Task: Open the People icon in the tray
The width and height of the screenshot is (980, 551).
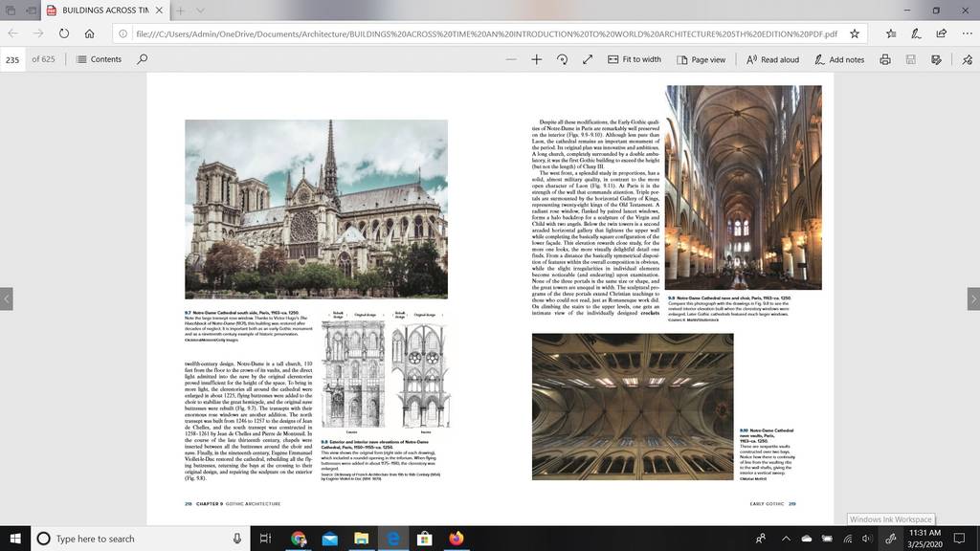Action: (x=761, y=539)
